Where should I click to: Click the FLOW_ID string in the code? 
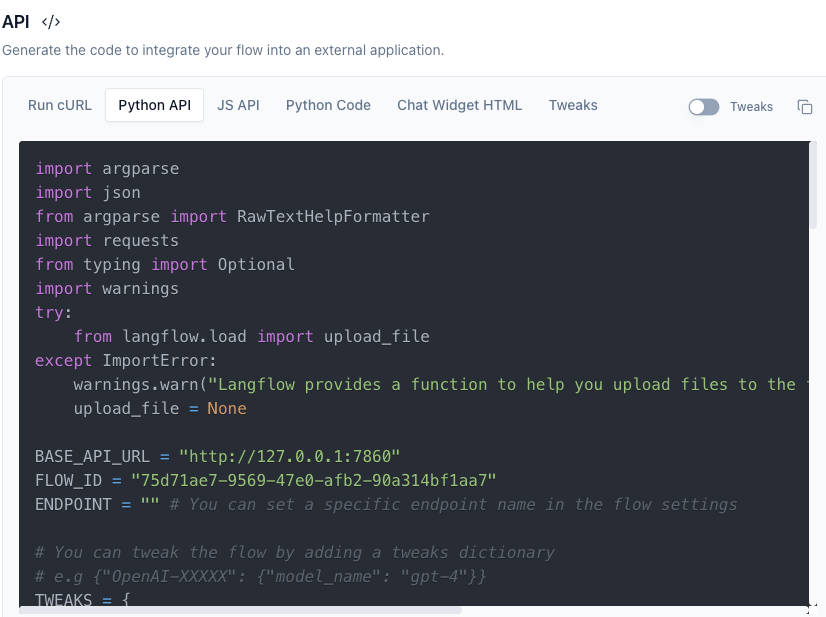point(313,480)
